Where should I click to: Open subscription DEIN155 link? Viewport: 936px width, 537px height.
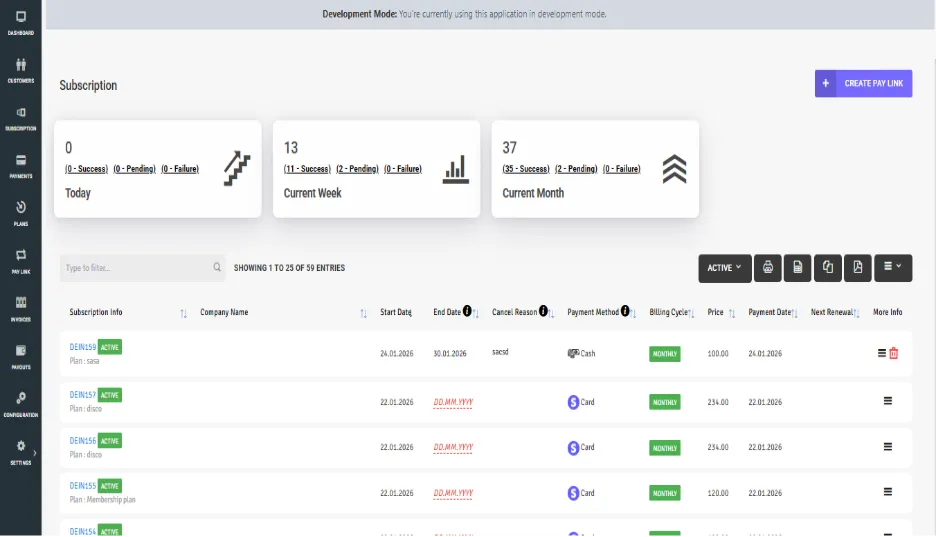tap(82, 486)
